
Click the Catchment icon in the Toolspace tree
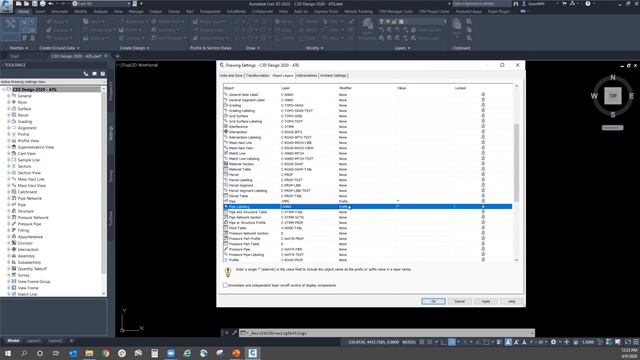(x=14, y=191)
